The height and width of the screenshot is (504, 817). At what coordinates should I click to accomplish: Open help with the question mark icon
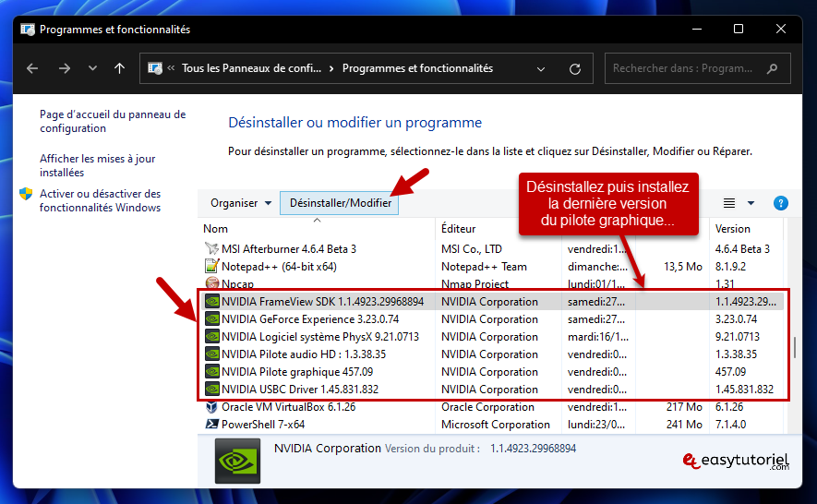[x=780, y=203]
